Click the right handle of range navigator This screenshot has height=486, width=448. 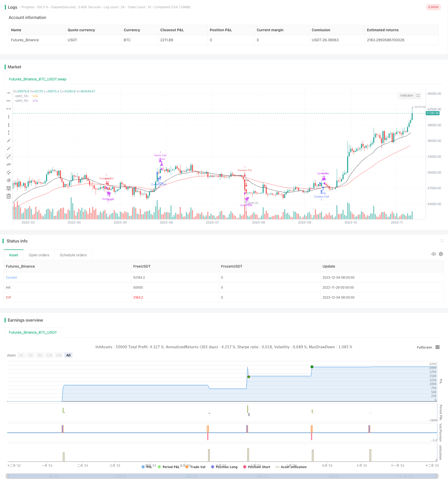tap(437, 476)
